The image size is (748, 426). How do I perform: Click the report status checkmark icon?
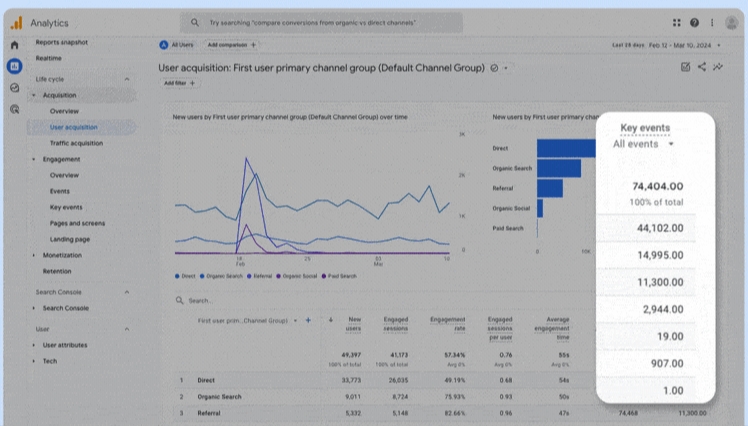pos(494,68)
